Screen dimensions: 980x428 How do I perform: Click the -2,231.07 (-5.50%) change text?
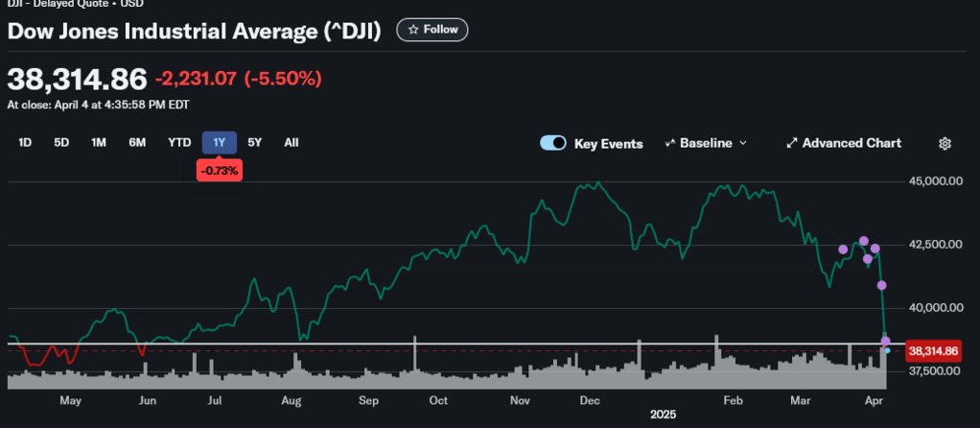click(238, 79)
